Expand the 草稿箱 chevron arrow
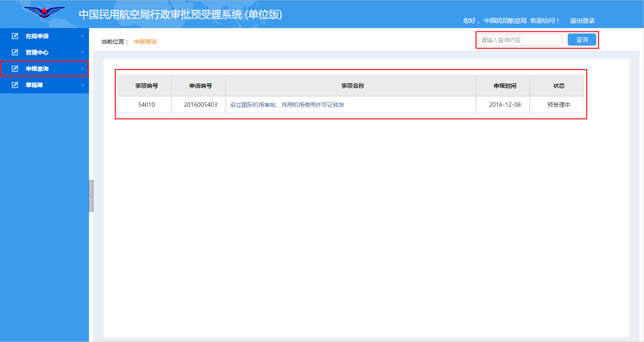The image size is (644, 342). pos(82,85)
